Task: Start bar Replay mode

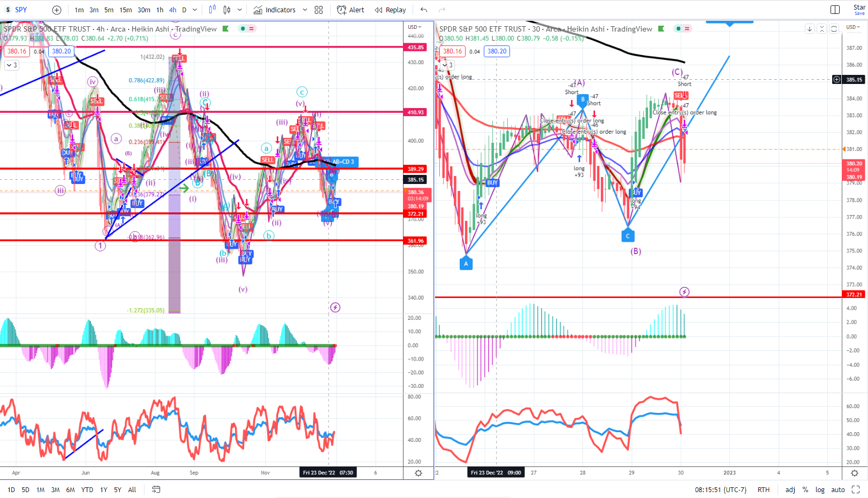Action: click(x=390, y=10)
